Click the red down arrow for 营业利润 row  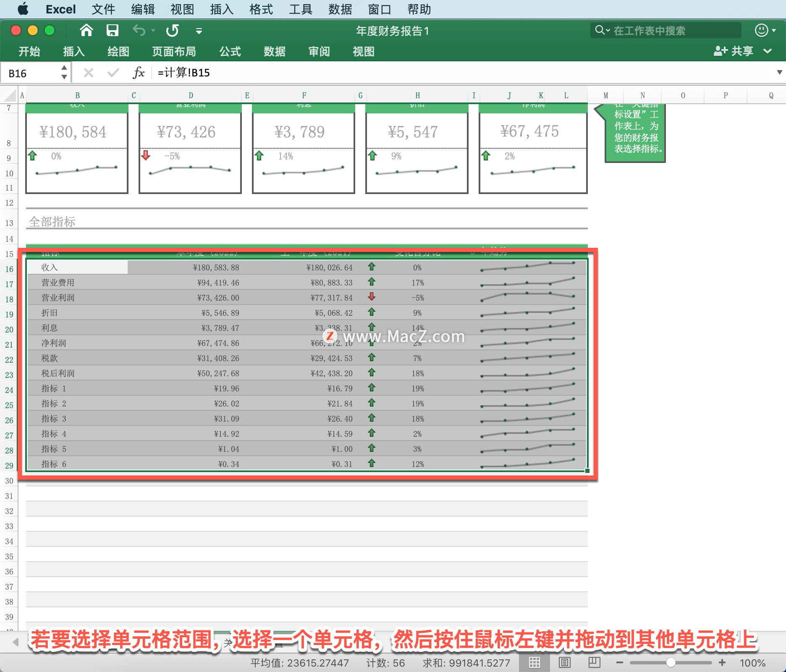pos(372,297)
